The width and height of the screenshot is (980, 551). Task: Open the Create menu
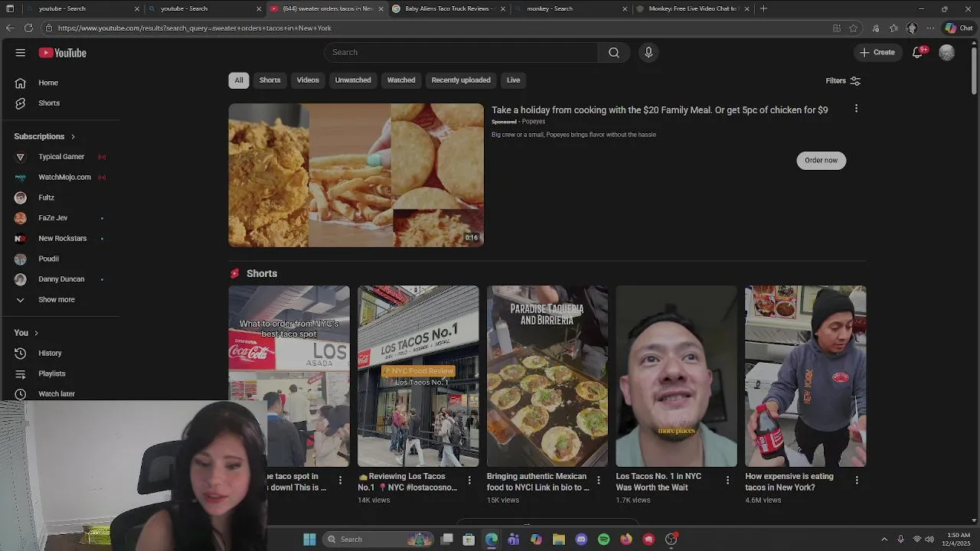(x=877, y=52)
